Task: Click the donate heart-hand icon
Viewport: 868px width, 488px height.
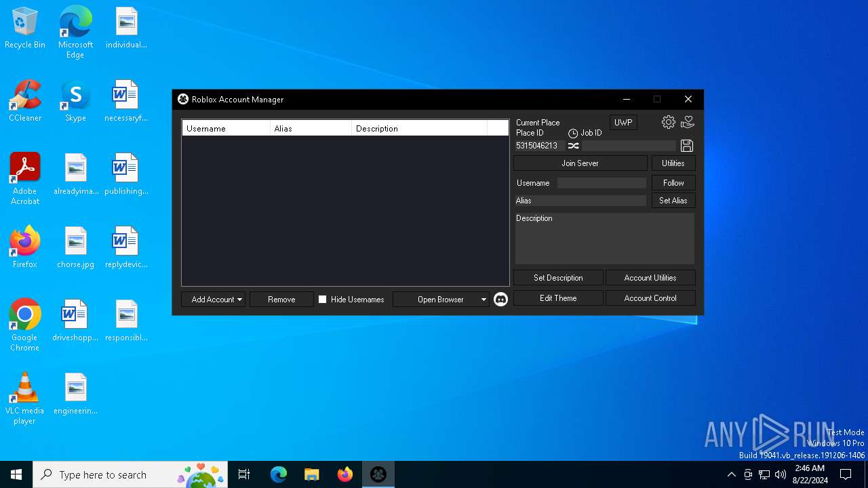Action: [688, 122]
